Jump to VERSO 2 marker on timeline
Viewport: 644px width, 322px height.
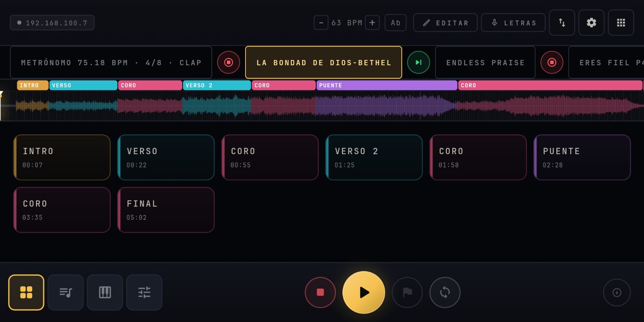click(217, 85)
